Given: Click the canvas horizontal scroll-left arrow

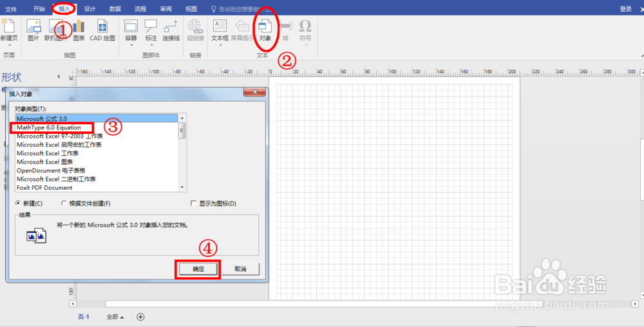Looking at the screenshot, I should (73, 304).
